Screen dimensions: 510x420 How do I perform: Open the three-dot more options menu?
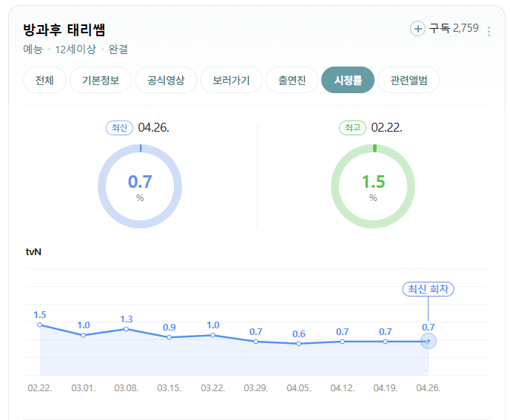point(489,31)
